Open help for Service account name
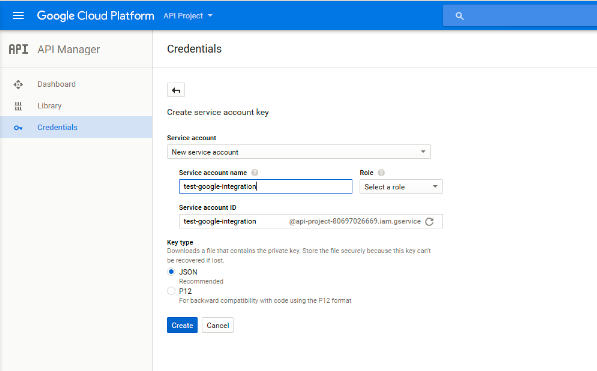 pos(255,173)
